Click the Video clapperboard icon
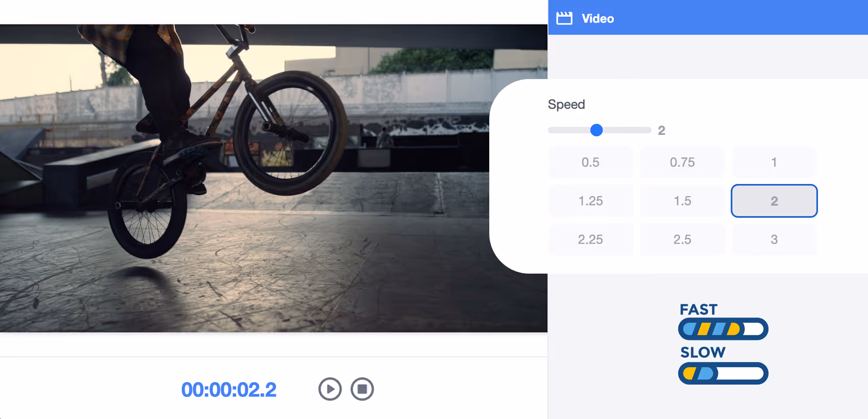The width and height of the screenshot is (868, 419). click(x=564, y=18)
